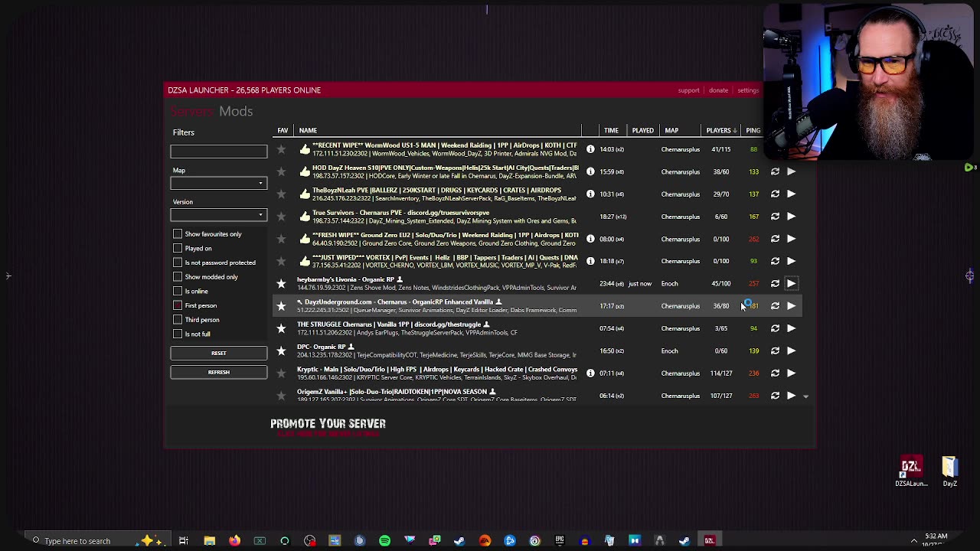Unfavorite heybarmby's Livonia server star
The height and width of the screenshot is (551, 980).
(281, 284)
